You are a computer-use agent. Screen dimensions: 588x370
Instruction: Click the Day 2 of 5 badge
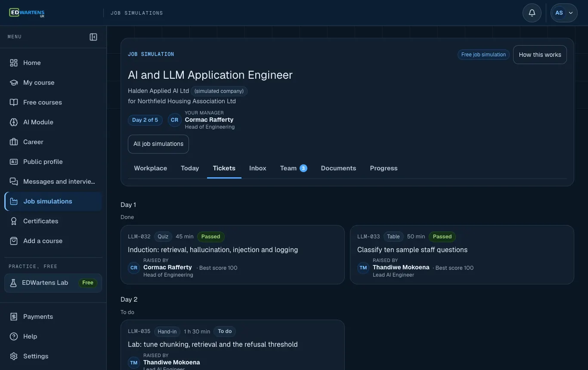click(x=145, y=120)
